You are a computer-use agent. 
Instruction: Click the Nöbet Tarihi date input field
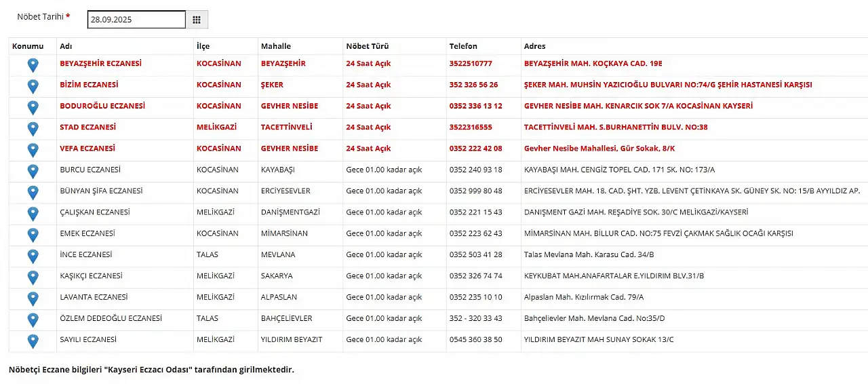coord(136,20)
